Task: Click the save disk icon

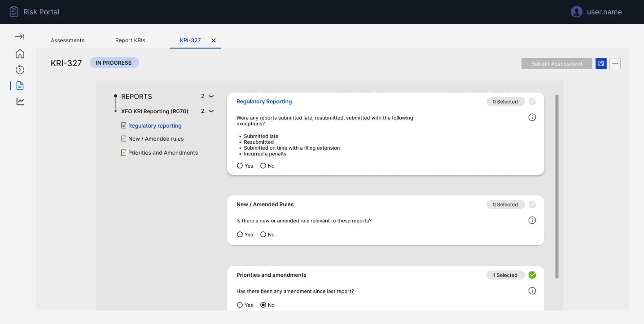Action: click(601, 64)
